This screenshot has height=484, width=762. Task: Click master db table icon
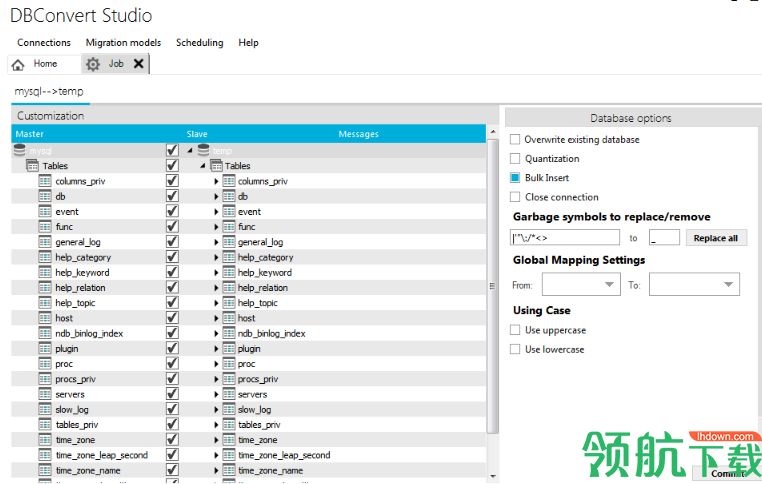coord(45,196)
